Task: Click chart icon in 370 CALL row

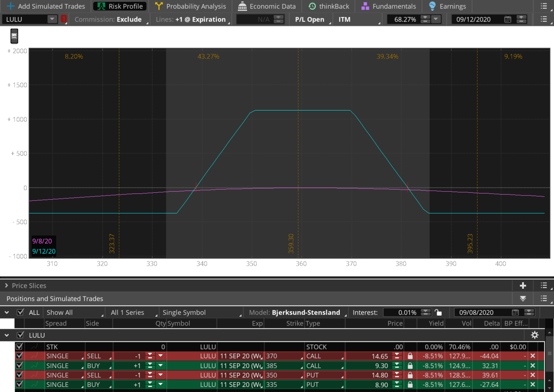Action: pos(34,356)
